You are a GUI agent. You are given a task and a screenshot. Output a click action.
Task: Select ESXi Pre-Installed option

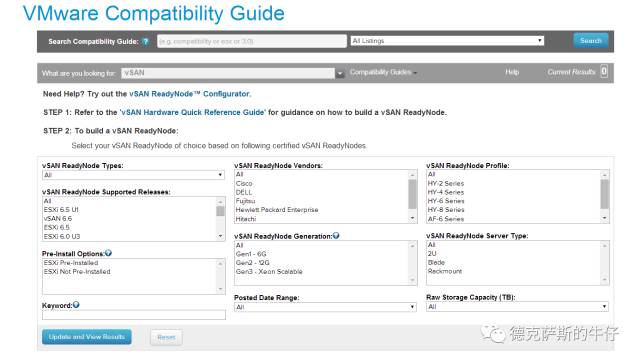71,263
